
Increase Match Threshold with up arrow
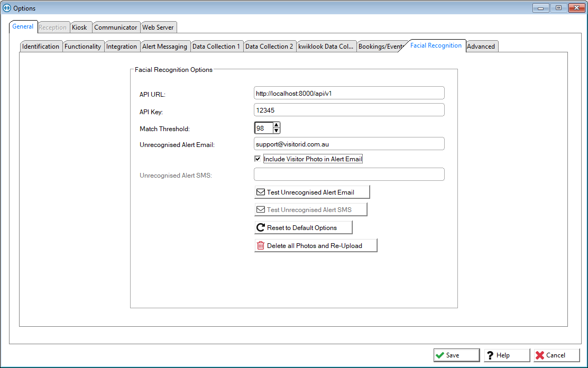click(277, 125)
